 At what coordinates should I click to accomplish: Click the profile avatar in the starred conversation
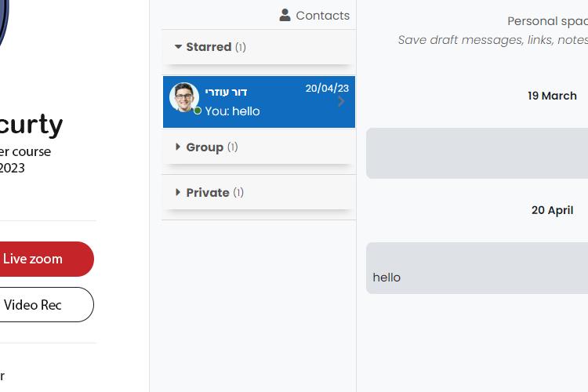click(183, 97)
